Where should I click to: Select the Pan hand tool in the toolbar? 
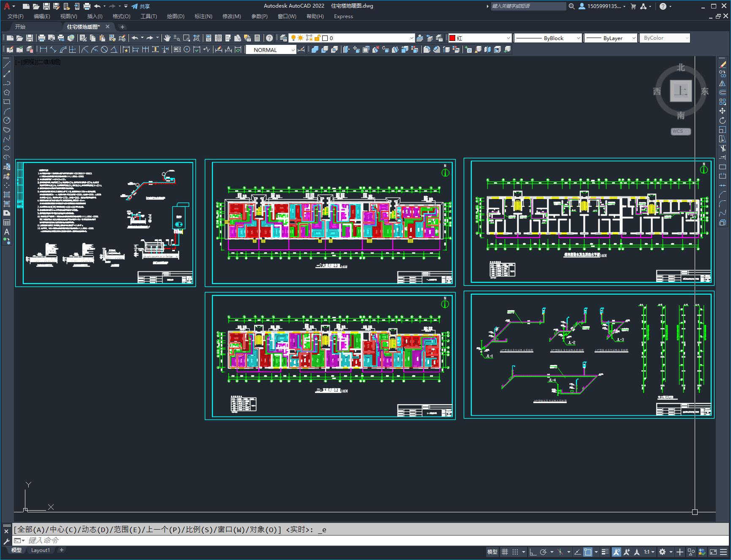pyautogui.click(x=167, y=38)
